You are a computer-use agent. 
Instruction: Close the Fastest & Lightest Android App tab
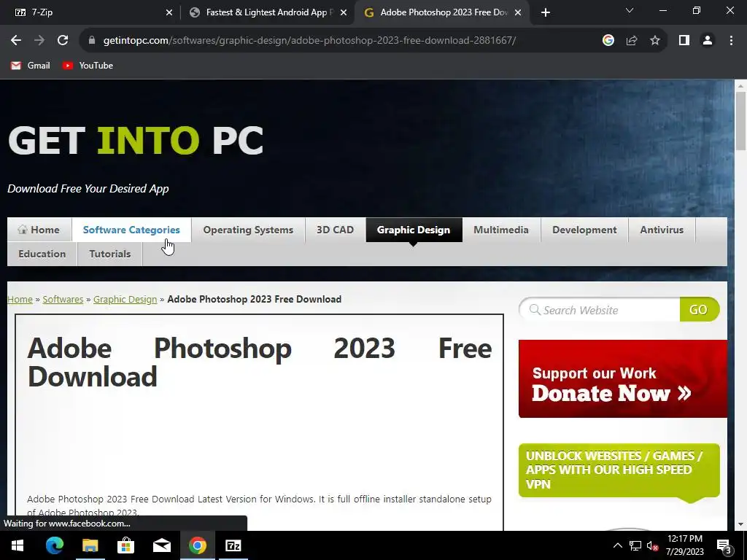[344, 12]
